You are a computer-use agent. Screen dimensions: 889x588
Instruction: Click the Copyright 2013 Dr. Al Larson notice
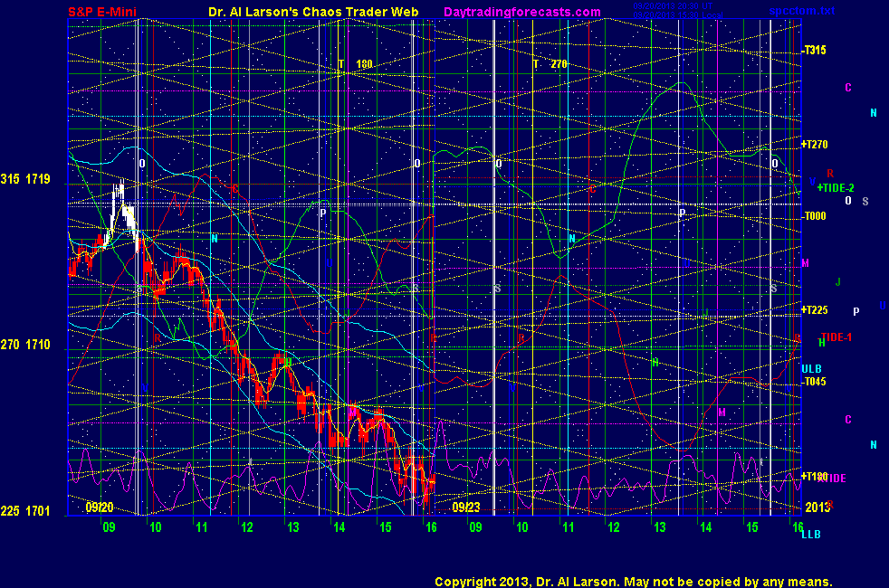click(634, 581)
